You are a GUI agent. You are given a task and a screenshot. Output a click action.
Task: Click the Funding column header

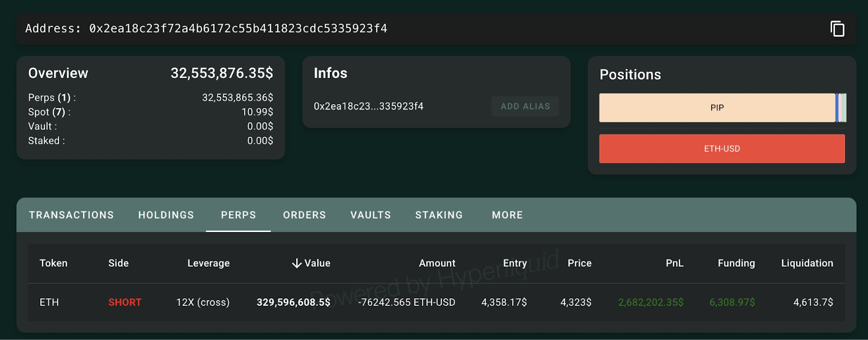[x=736, y=264]
